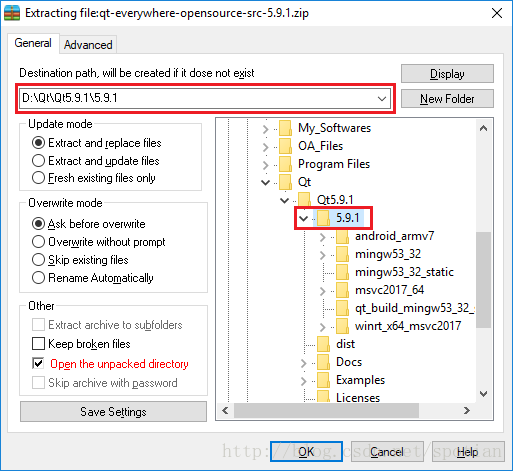513x471 pixels.
Task: Expand the winrt_x64_msvc2017 tree node
Action: pyautogui.click(x=322, y=327)
